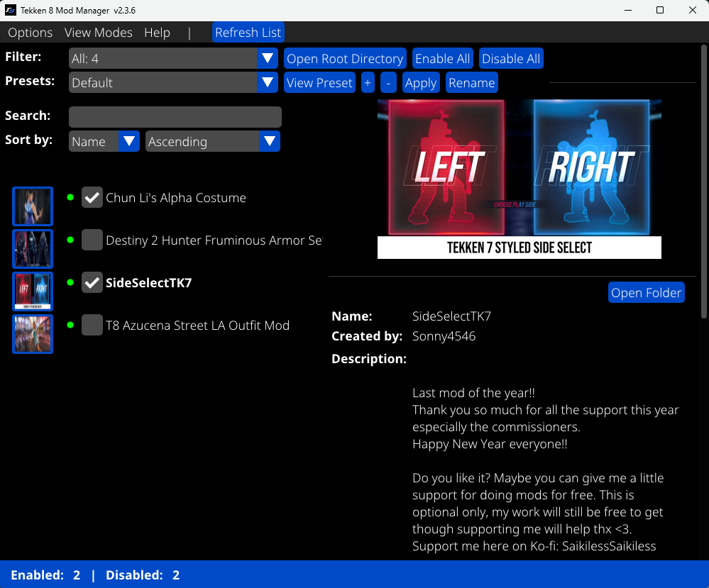709x588 pixels.
Task: Click the Open Folder button
Action: point(646,293)
